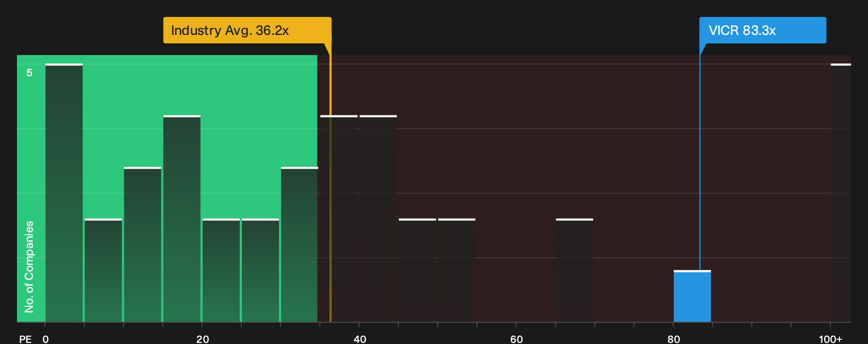This screenshot has width=868, height=344.
Task: Click the x-axis label 100+
Action: (830, 339)
